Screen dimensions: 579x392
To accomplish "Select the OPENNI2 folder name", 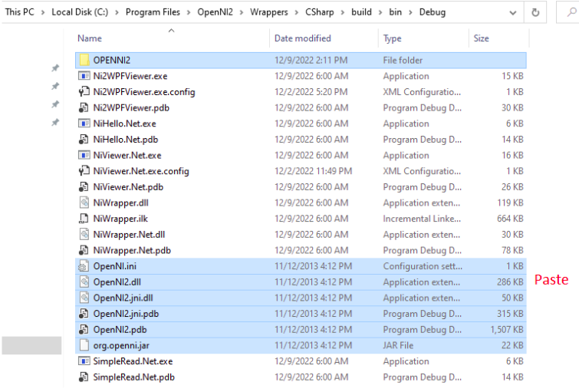I will click(x=111, y=61).
